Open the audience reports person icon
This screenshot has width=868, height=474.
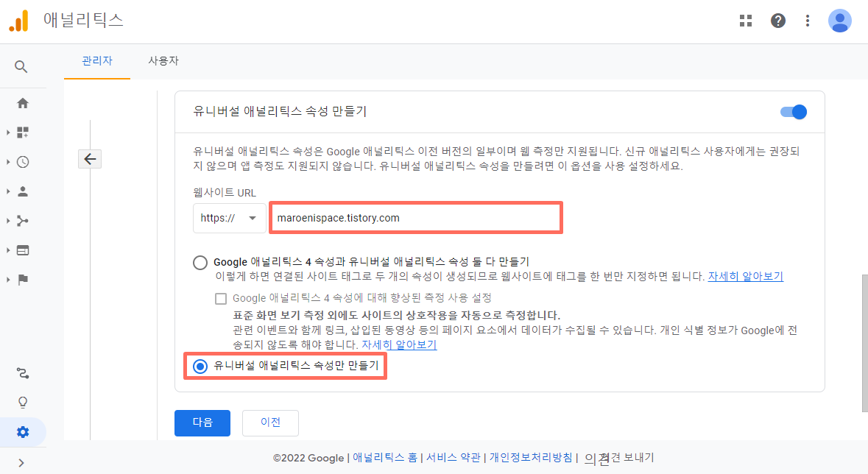pos(22,191)
